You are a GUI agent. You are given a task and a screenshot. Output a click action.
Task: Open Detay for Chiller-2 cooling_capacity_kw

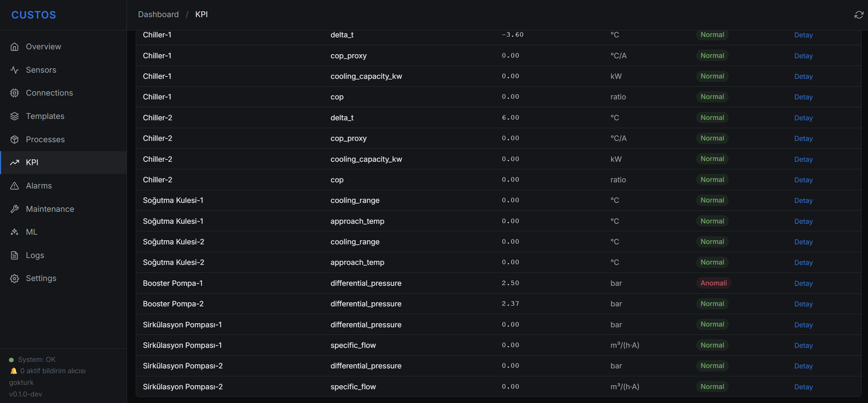pos(803,159)
